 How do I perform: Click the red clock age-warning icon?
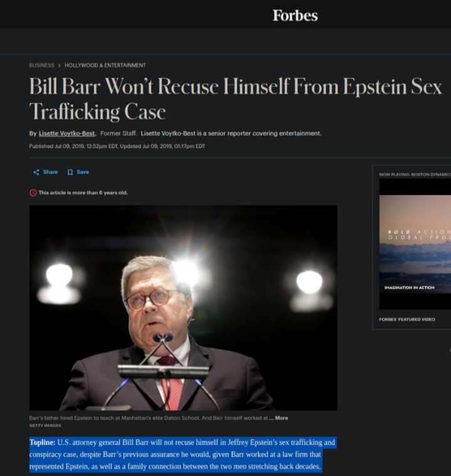tap(33, 193)
